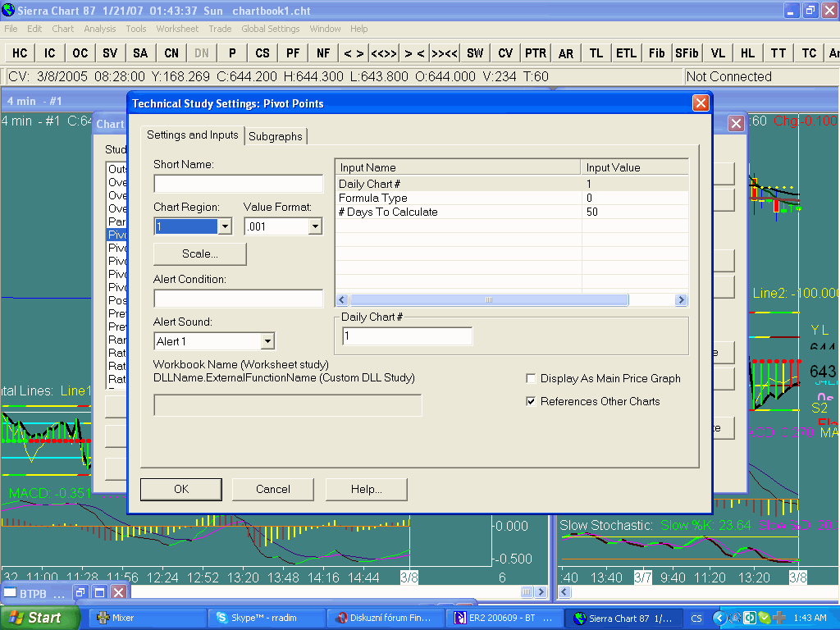Open the Chart Region dropdown
This screenshot has width=840, height=630.
pyautogui.click(x=225, y=226)
